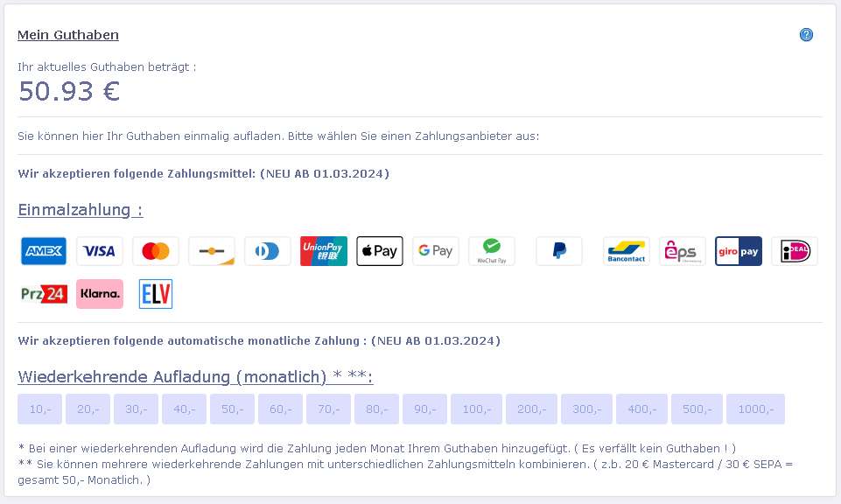Choose VISA as payment method
This screenshot has width=841, height=504.
coord(99,251)
